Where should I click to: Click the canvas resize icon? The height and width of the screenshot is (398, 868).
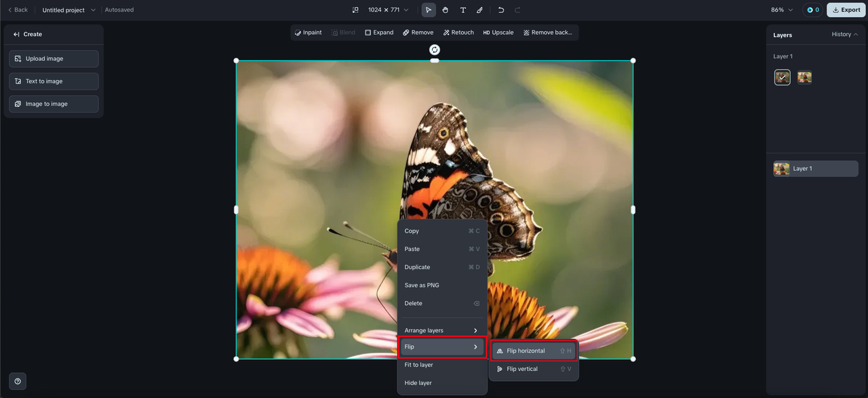[355, 10]
